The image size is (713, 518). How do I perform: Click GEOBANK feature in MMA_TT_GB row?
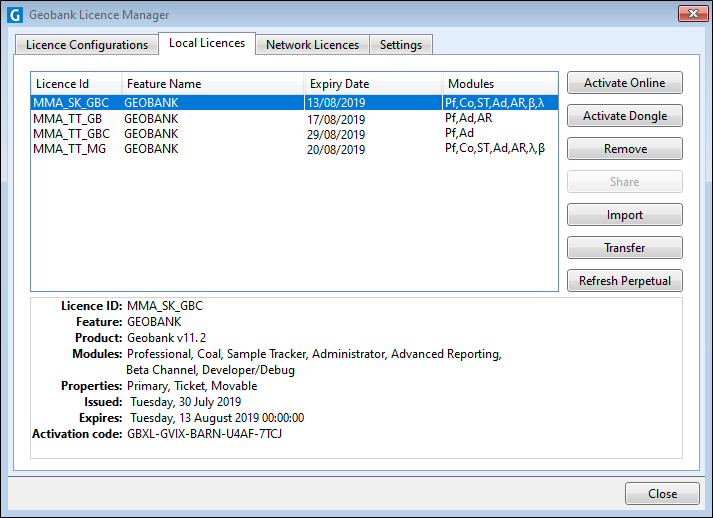(151, 119)
